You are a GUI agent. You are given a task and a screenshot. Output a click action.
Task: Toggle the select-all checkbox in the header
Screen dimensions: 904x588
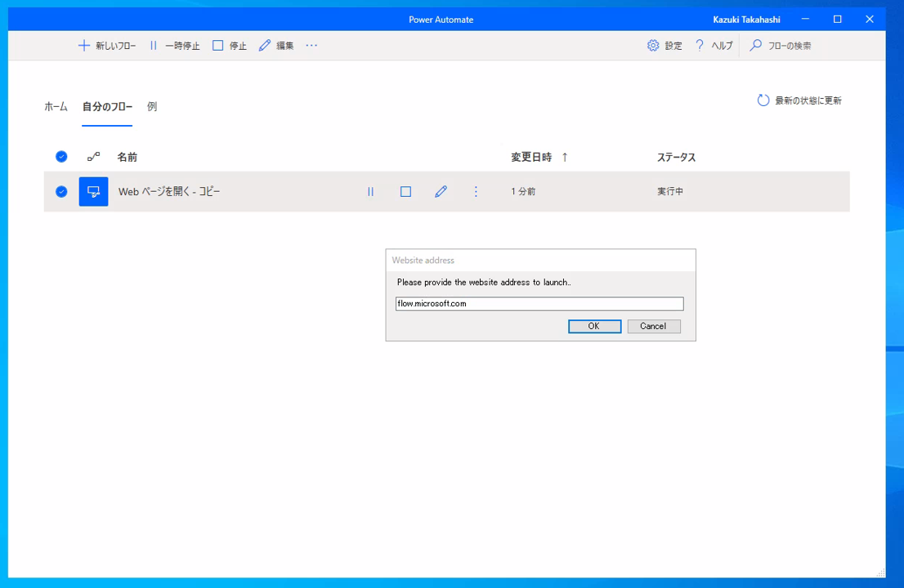[60, 156]
